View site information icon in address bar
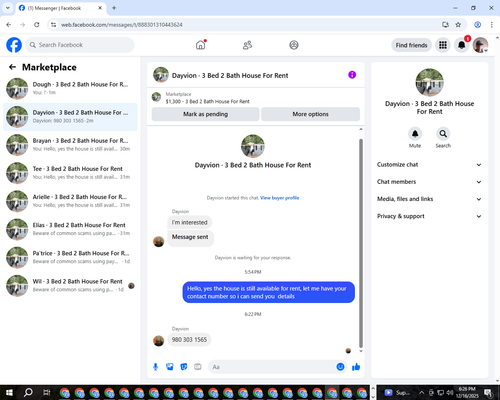 click(53, 25)
